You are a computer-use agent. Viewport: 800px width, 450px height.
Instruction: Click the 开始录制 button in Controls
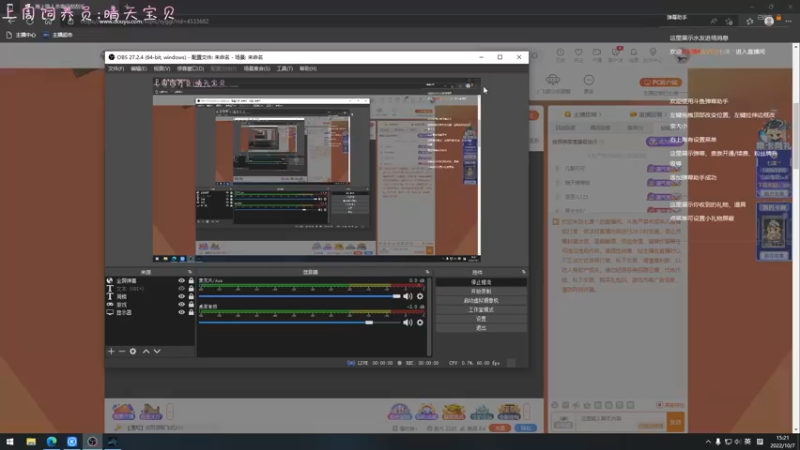pyautogui.click(x=481, y=291)
